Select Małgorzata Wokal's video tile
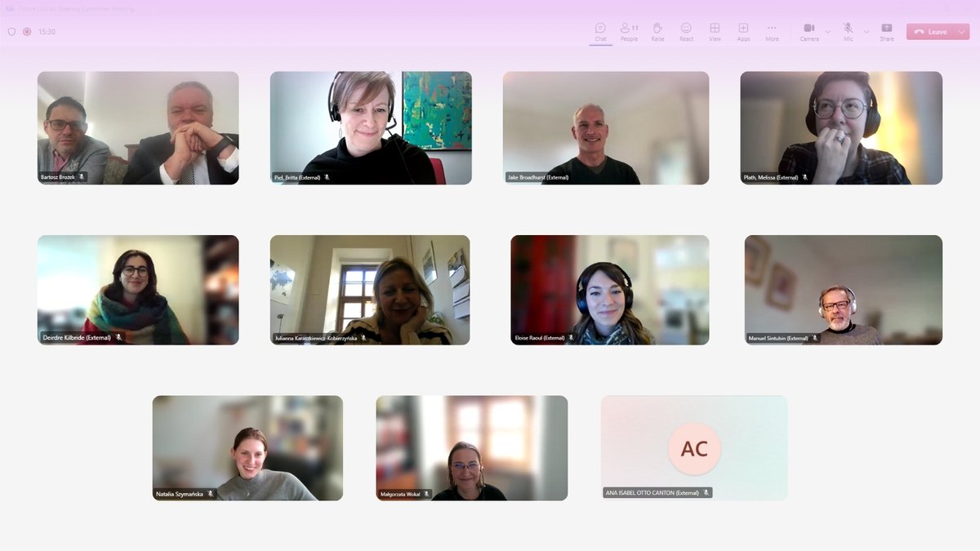Image resolution: width=980 pixels, height=551 pixels. coord(472,448)
